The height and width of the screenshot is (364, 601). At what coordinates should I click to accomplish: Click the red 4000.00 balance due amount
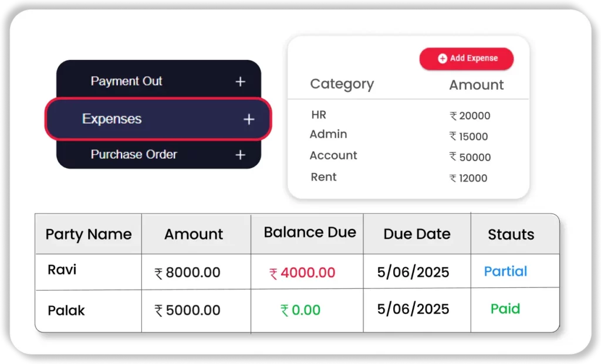click(x=308, y=273)
